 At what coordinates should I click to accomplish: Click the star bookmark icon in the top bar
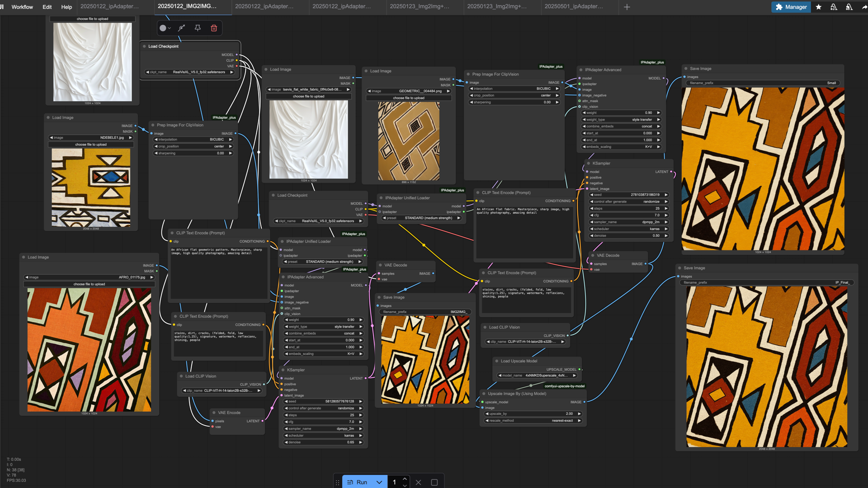point(818,7)
